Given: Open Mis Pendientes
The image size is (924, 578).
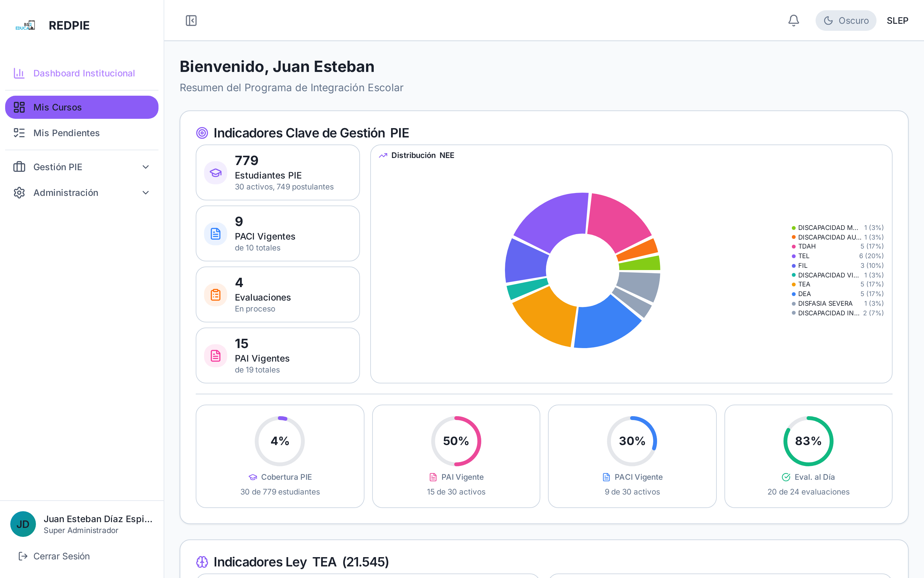Looking at the screenshot, I should pyautogui.click(x=82, y=133).
